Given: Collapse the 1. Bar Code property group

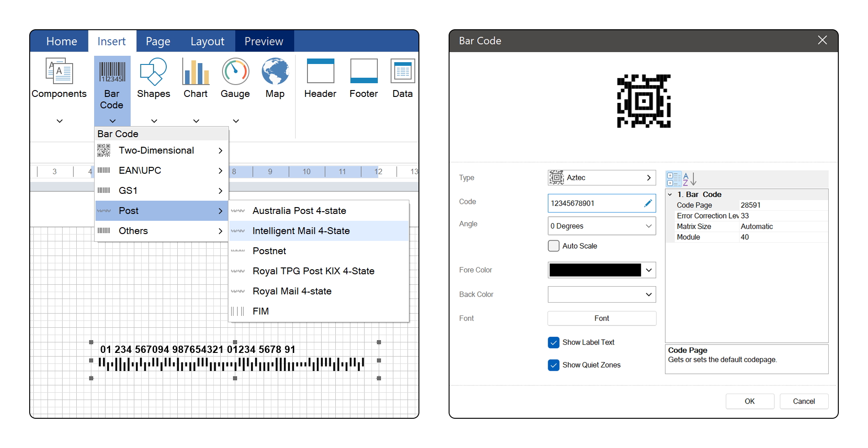Looking at the screenshot, I should click(670, 195).
